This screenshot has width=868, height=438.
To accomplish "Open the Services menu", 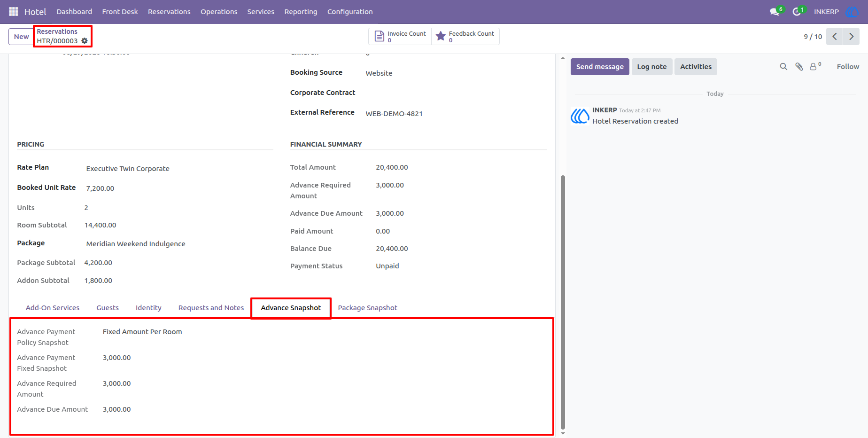I will (x=261, y=12).
